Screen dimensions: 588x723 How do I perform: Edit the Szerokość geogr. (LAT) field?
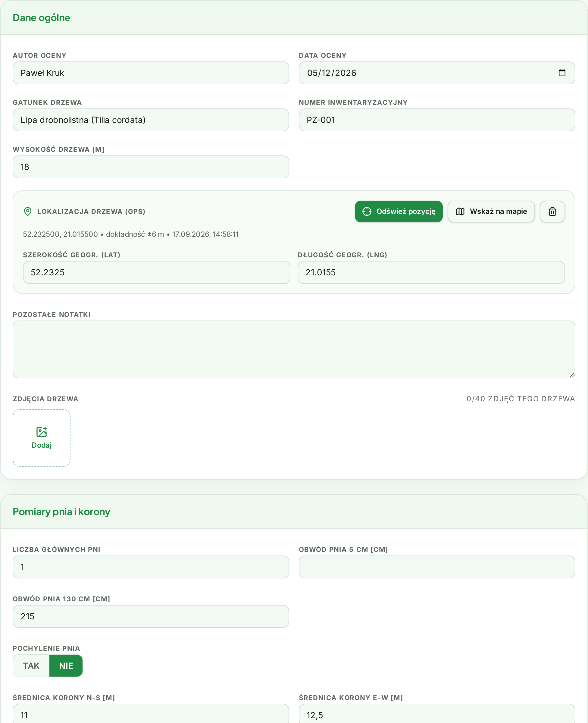pos(156,272)
